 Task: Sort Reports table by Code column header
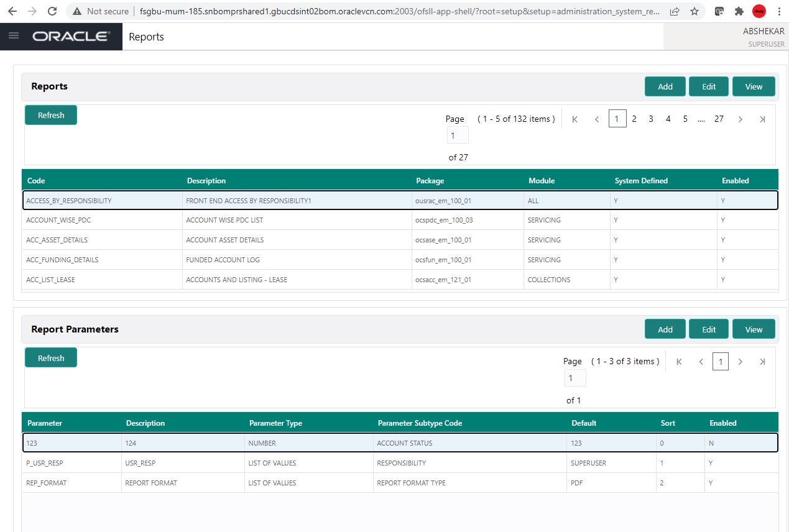[36, 181]
